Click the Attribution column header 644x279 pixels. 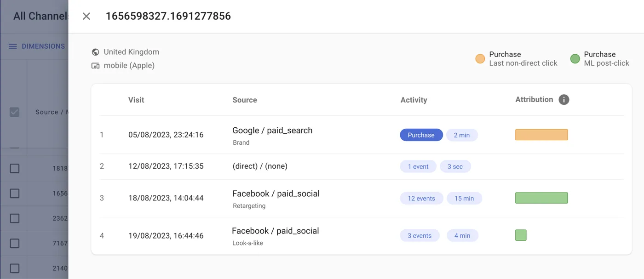(534, 99)
